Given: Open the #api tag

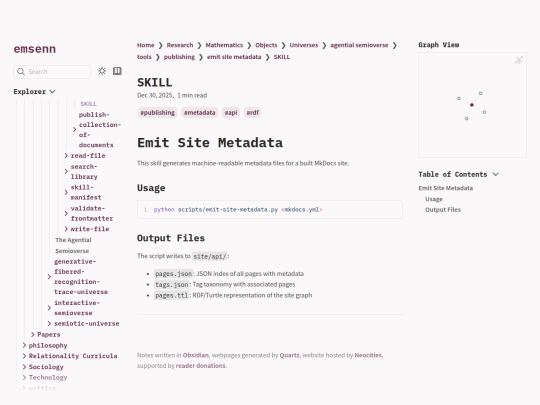Looking at the screenshot, I should pyautogui.click(x=231, y=113).
